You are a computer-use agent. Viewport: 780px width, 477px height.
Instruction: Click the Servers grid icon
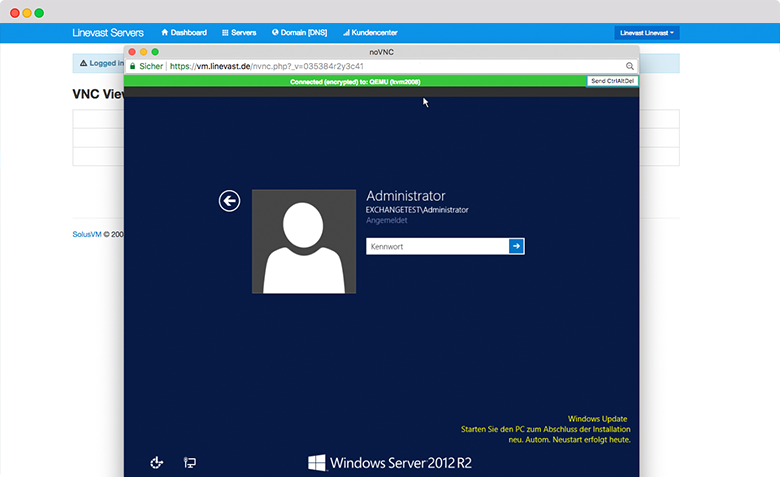coord(225,33)
